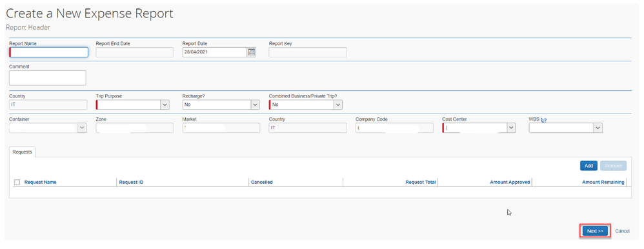
Task: Click the Add request button
Action: click(x=589, y=166)
